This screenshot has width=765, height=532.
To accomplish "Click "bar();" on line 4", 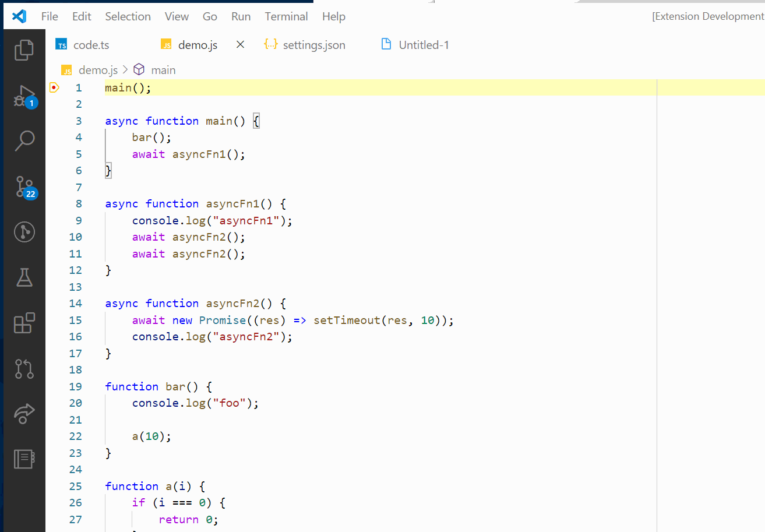I will point(152,138).
